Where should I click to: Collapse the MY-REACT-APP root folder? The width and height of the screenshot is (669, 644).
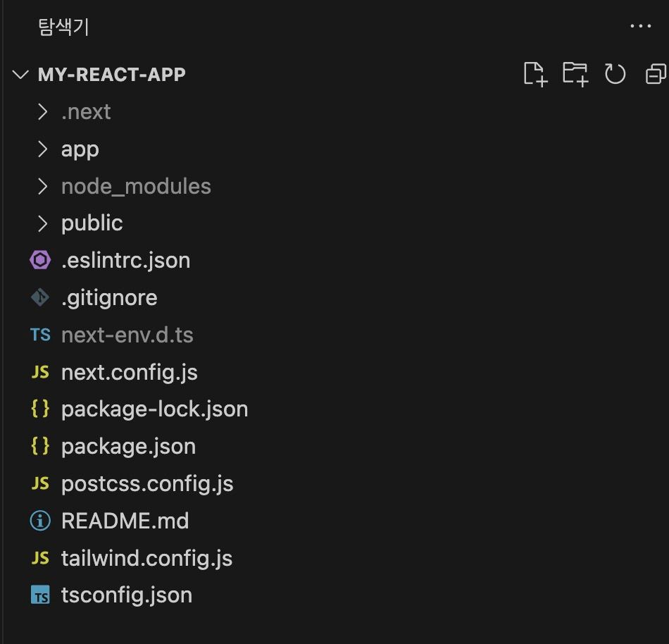point(22,75)
